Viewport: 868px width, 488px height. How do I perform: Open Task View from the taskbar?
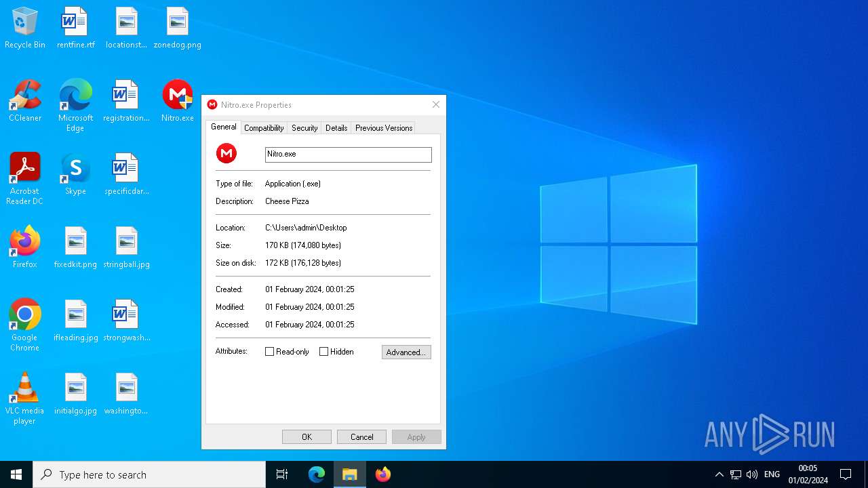click(x=282, y=474)
